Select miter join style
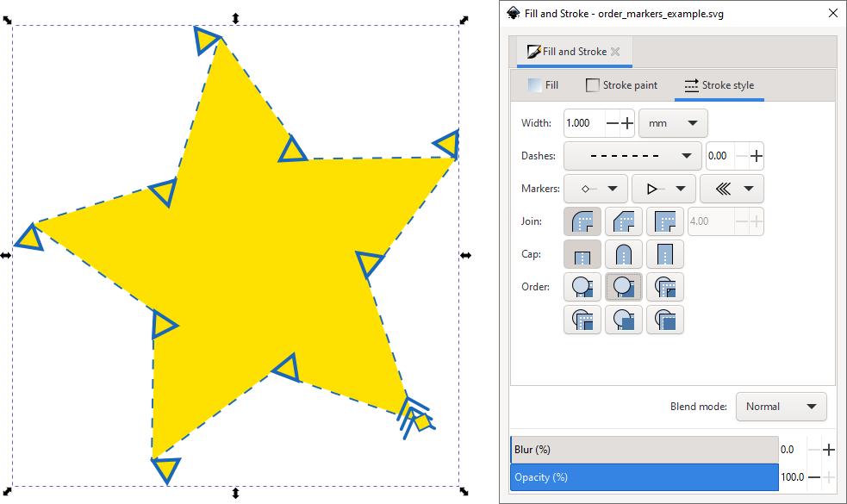847x504 pixels. tap(665, 221)
